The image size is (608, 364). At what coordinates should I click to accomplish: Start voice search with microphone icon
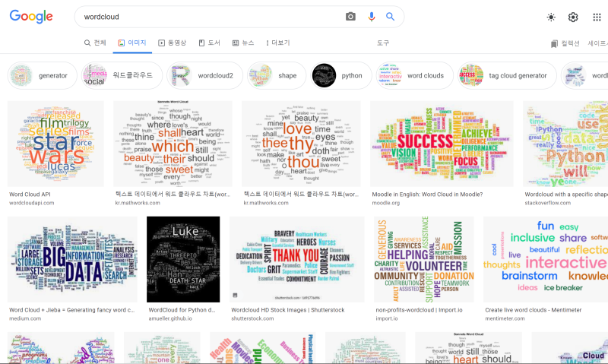click(372, 17)
